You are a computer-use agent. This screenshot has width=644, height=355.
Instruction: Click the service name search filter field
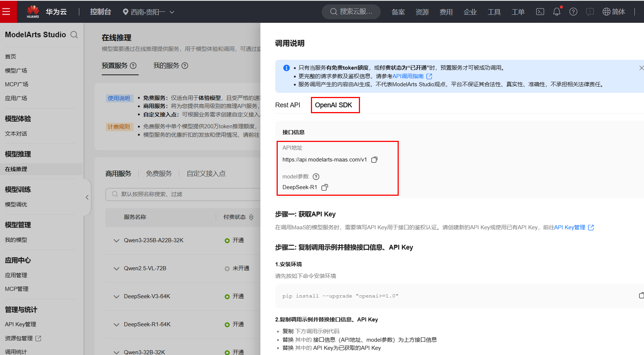pyautogui.click(x=183, y=194)
